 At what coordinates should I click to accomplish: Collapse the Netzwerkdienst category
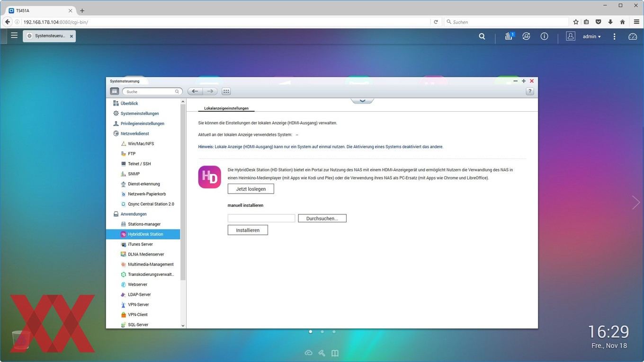[x=134, y=133]
